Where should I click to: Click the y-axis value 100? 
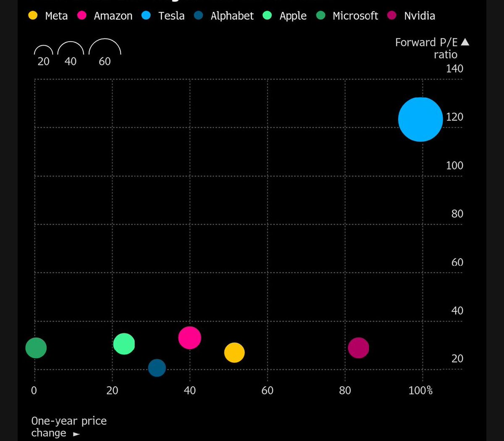click(x=454, y=165)
